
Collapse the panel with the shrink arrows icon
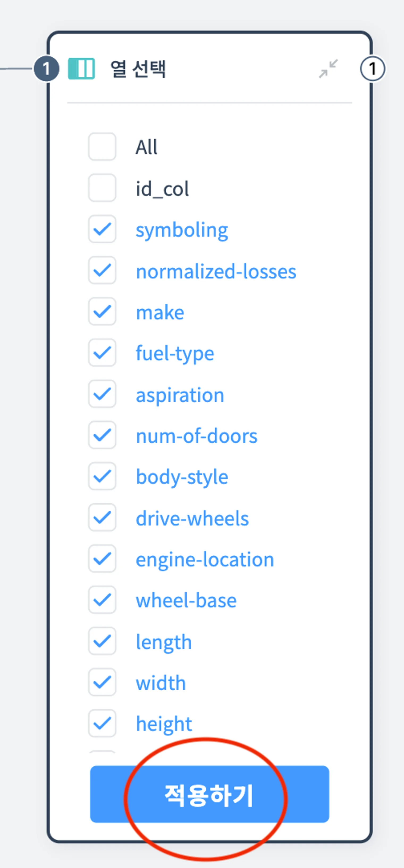coord(328,69)
